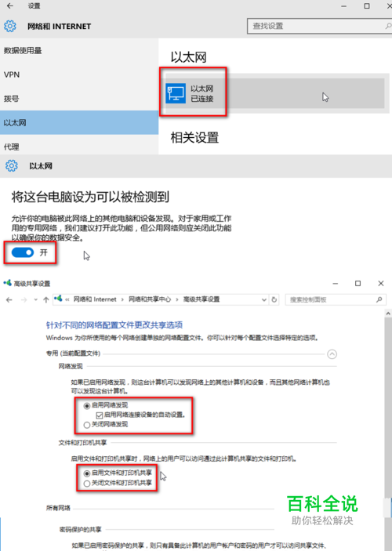Refresh the 高级共享设置 page
This screenshot has width=392, height=551.
point(274,299)
